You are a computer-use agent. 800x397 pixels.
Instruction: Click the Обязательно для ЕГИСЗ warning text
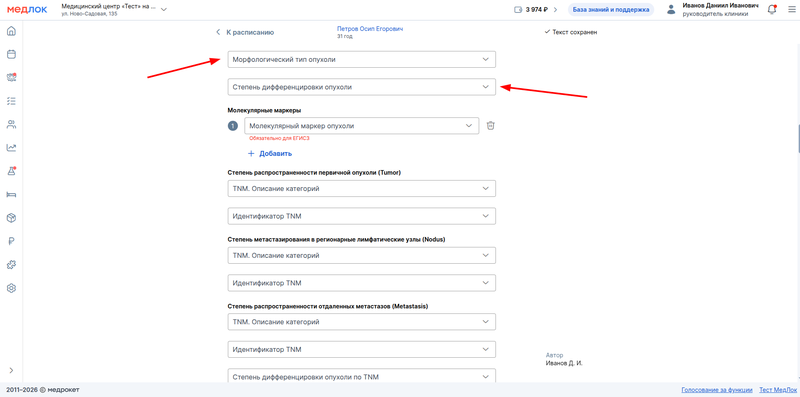coord(279,138)
